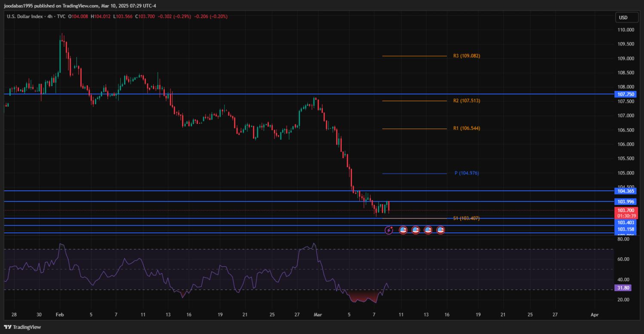Open the third US flag economic event
Viewport: 644px width, 334px height.
coord(428,230)
